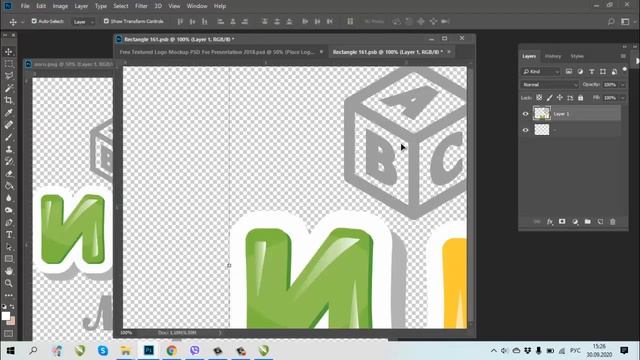
Task: Click the foreground color swatch
Action: [6, 316]
